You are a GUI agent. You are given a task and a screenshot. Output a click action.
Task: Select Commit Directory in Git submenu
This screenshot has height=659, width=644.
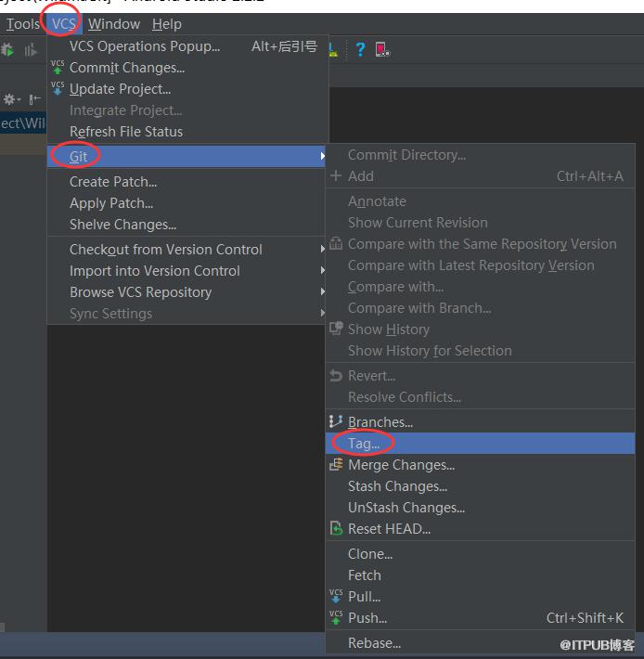tap(480, 155)
